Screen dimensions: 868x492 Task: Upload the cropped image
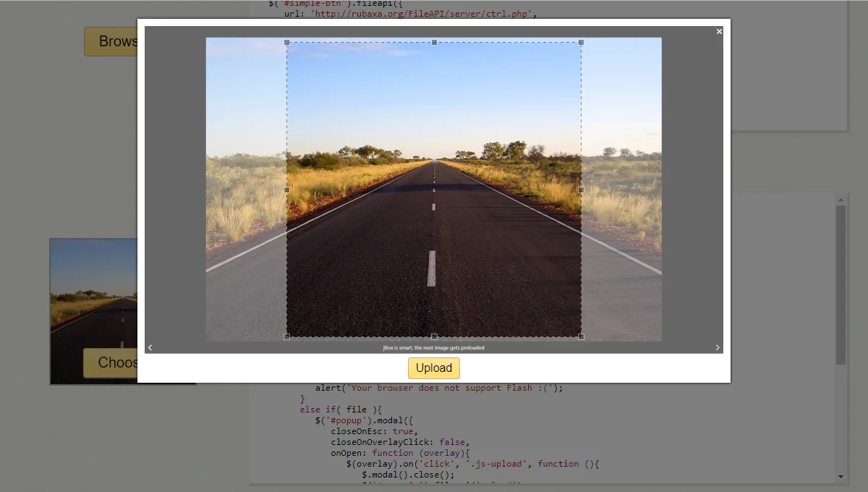pyautogui.click(x=434, y=368)
